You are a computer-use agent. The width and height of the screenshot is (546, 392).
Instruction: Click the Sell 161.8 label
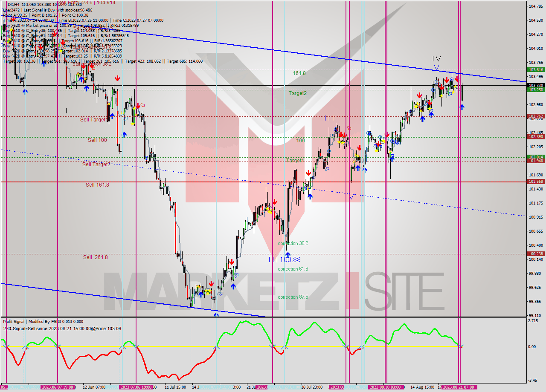tap(97, 185)
